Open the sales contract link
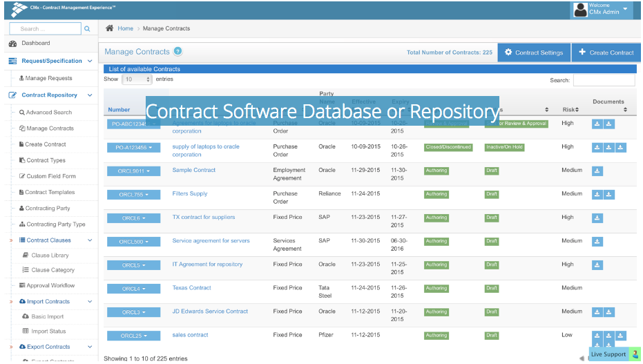The height and width of the screenshot is (364, 643). (x=190, y=335)
